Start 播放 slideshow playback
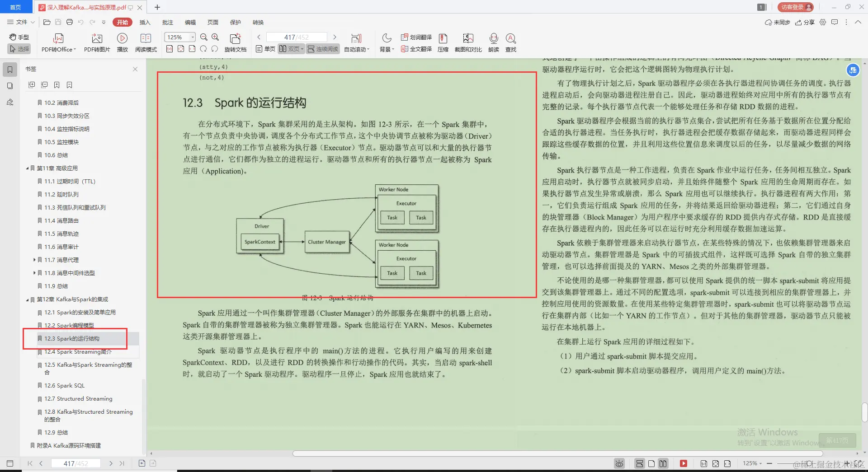The image size is (868, 472). pos(122,42)
